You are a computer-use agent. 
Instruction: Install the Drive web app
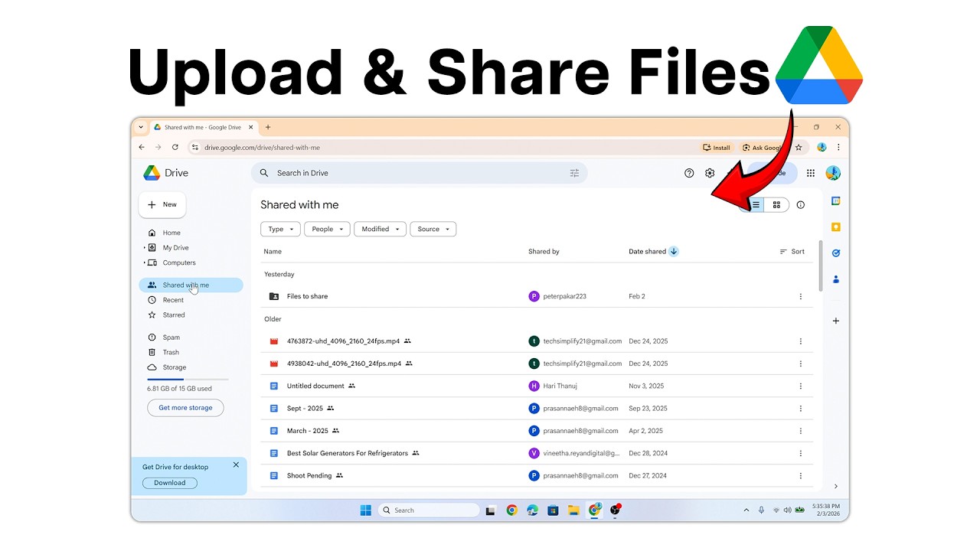coord(717,147)
